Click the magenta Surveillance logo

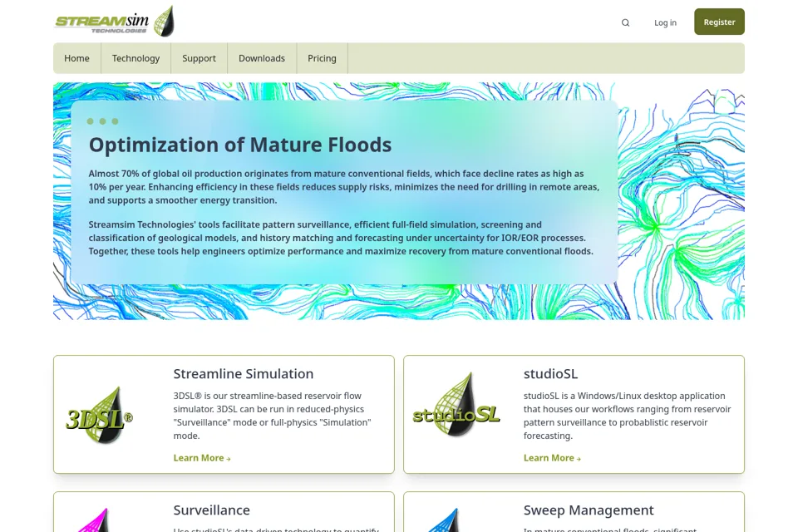[x=94, y=520]
